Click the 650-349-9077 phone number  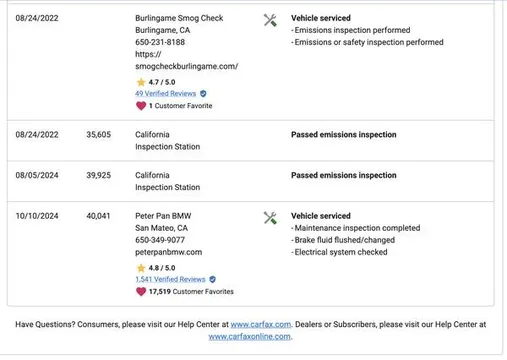[160, 240]
